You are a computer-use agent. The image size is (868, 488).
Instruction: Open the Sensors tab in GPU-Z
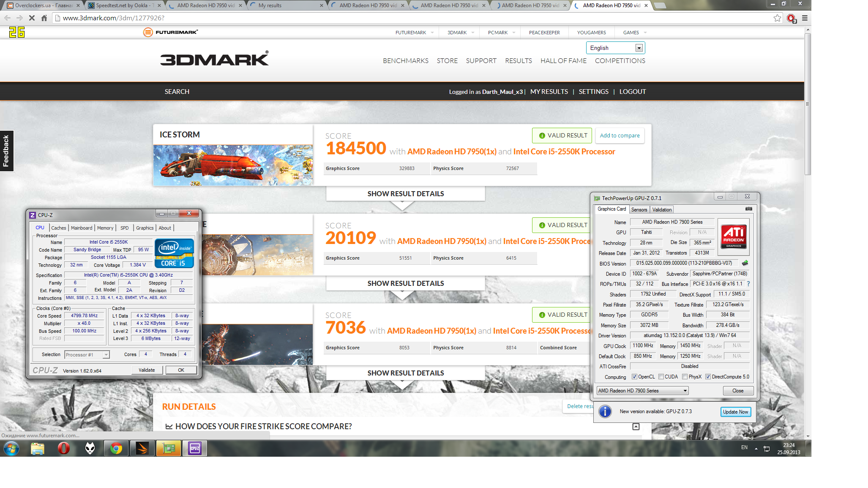point(639,210)
